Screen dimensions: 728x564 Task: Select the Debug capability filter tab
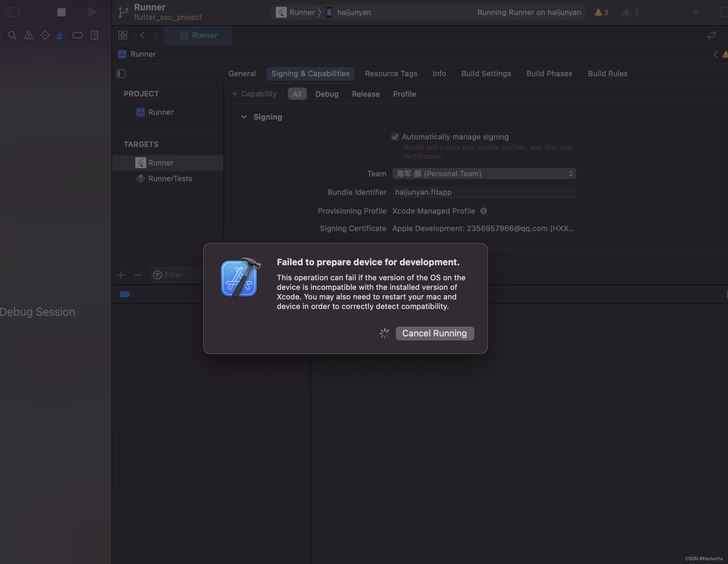[327, 93]
